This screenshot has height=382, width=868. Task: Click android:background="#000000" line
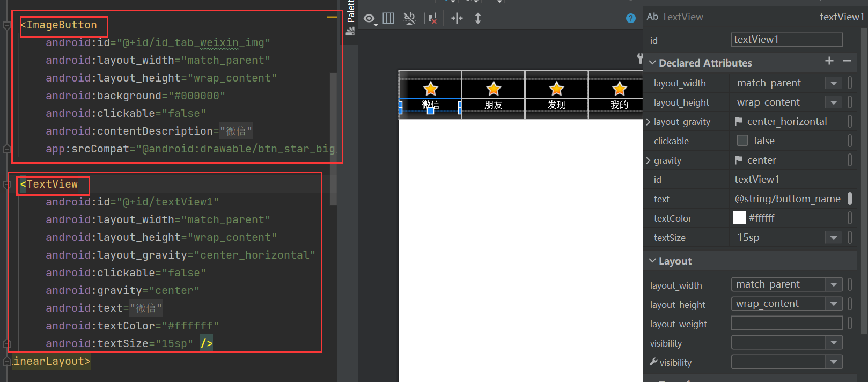pos(135,96)
